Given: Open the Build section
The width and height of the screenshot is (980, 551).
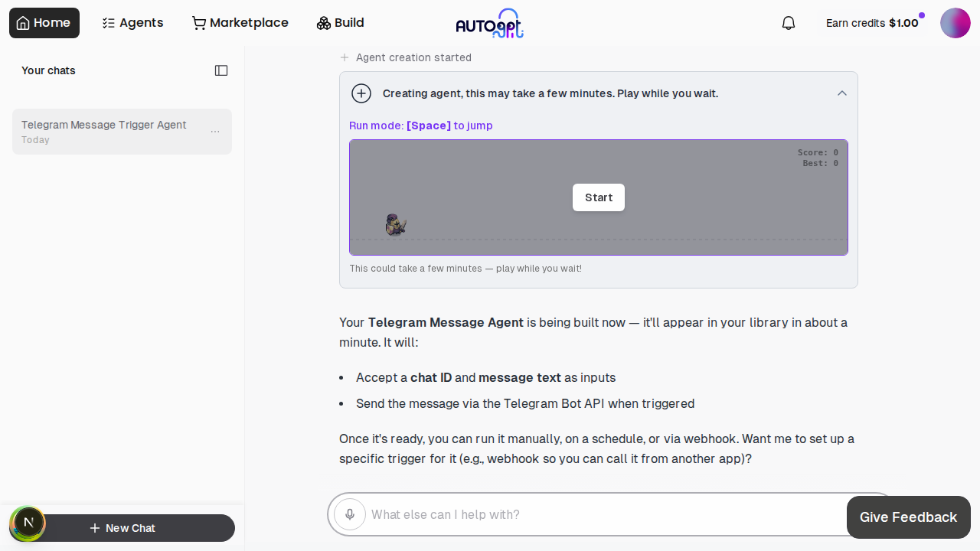Looking at the screenshot, I should click(340, 23).
